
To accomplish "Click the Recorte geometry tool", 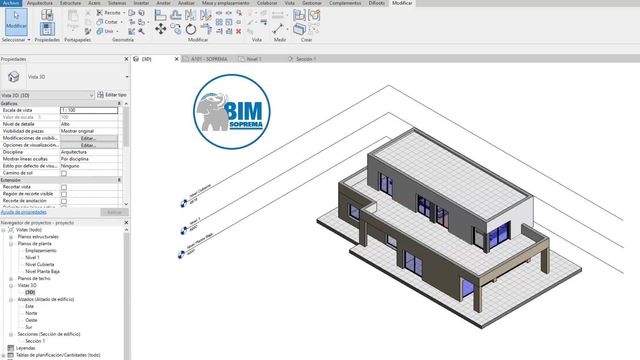I will tap(108, 13).
